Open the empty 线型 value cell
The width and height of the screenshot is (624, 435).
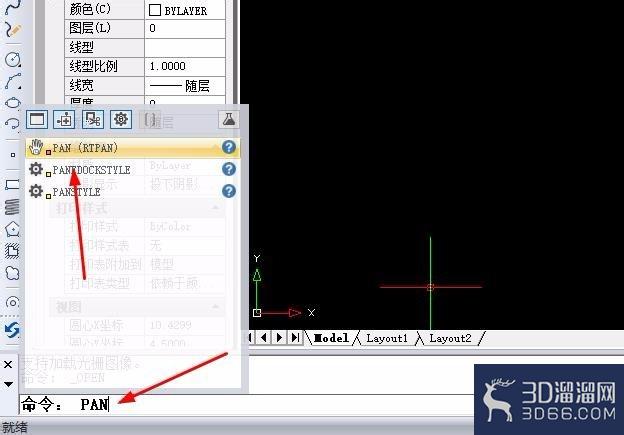click(185, 48)
